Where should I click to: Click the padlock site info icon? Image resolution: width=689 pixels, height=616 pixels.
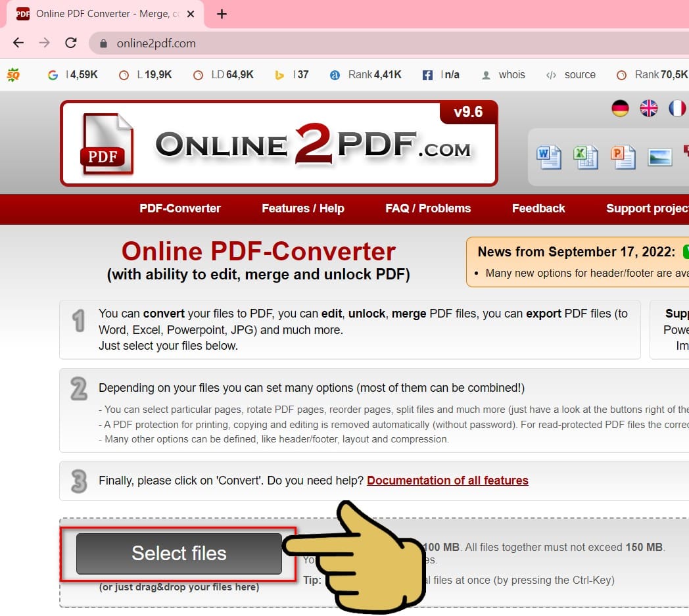click(x=103, y=43)
